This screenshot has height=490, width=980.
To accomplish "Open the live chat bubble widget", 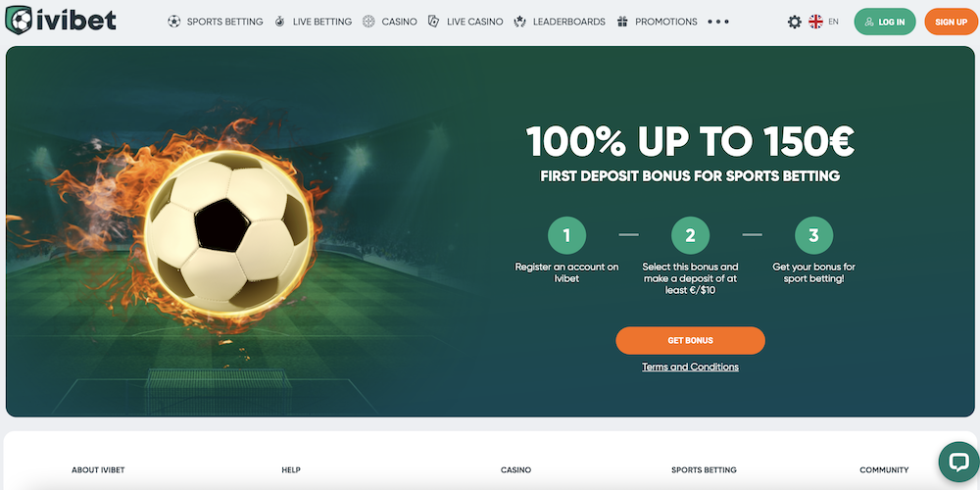I will tap(958, 462).
